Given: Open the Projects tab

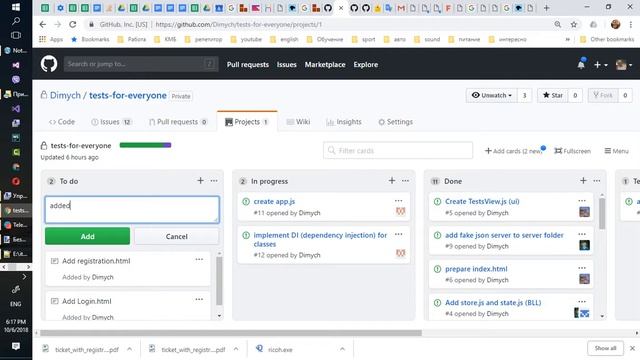Looking at the screenshot, I should pos(247,122).
